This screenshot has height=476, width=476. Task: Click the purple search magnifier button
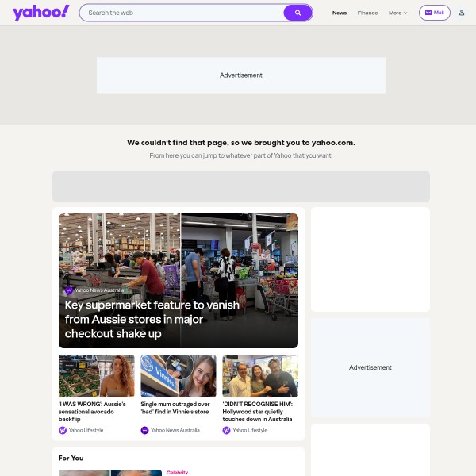(297, 13)
